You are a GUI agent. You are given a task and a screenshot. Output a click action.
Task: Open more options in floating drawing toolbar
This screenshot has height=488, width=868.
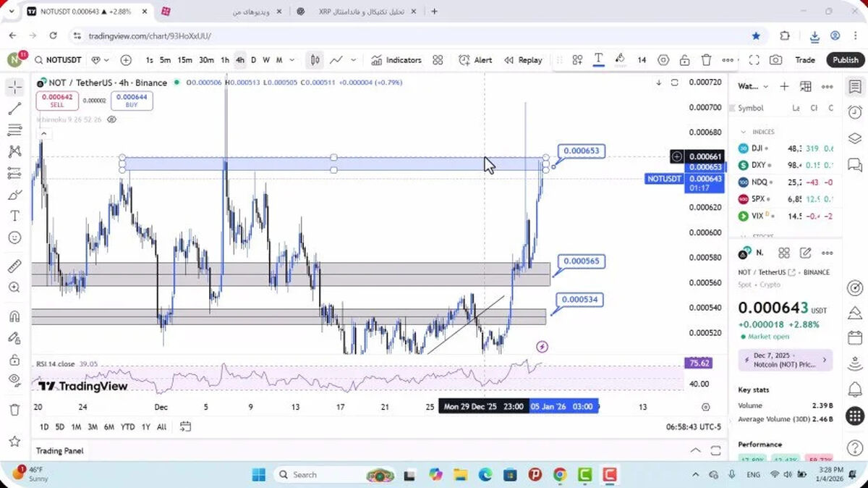[728, 60]
